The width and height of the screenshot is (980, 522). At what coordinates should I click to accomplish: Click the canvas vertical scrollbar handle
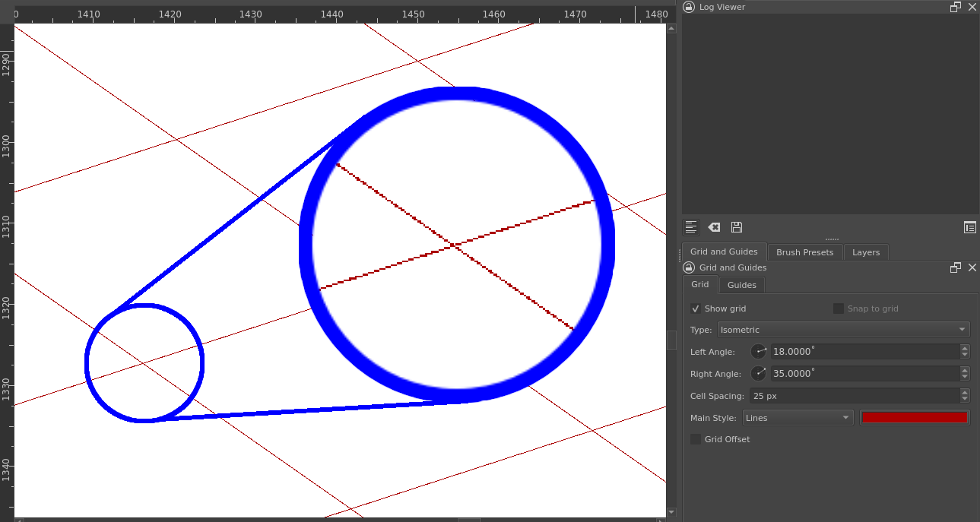pyautogui.click(x=671, y=340)
